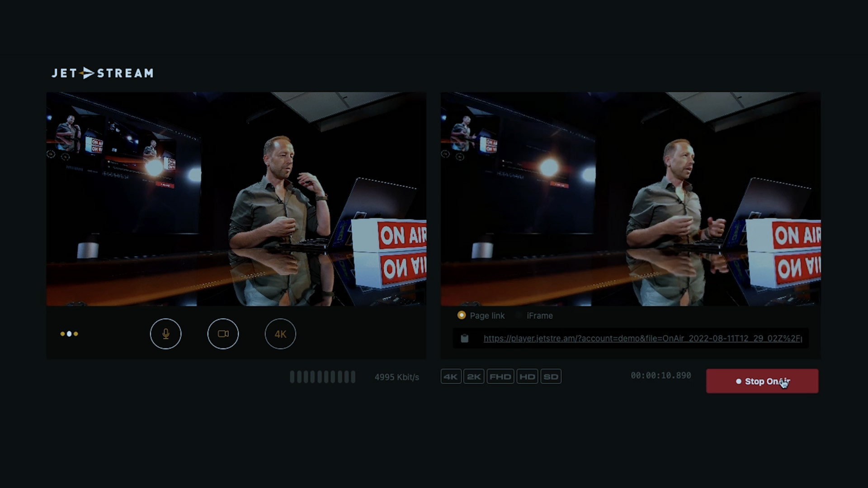Select the FHD playback quality badge

[500, 376]
